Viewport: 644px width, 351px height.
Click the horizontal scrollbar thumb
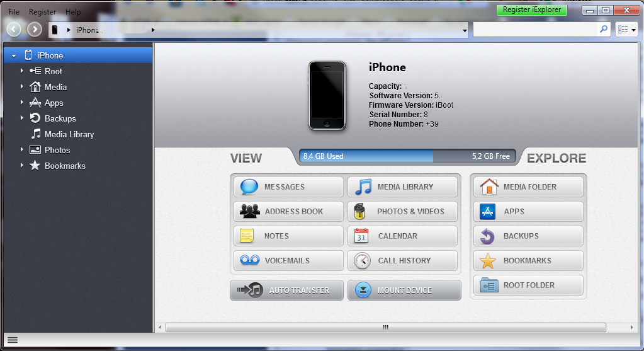coord(385,327)
